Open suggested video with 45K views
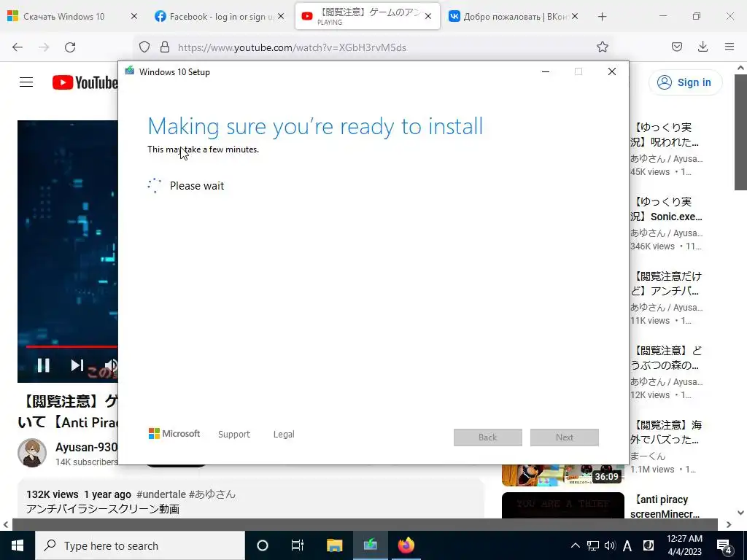 pos(666,135)
